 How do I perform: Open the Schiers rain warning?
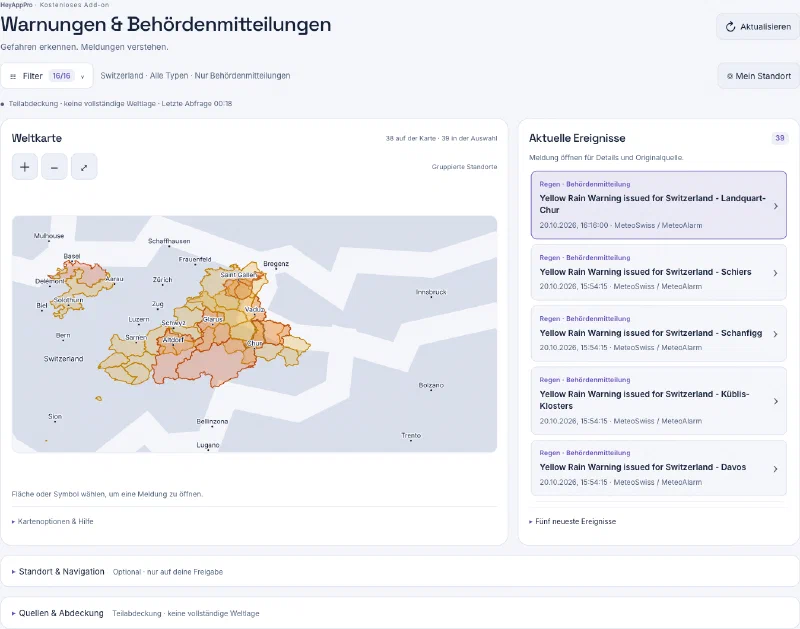click(659, 272)
